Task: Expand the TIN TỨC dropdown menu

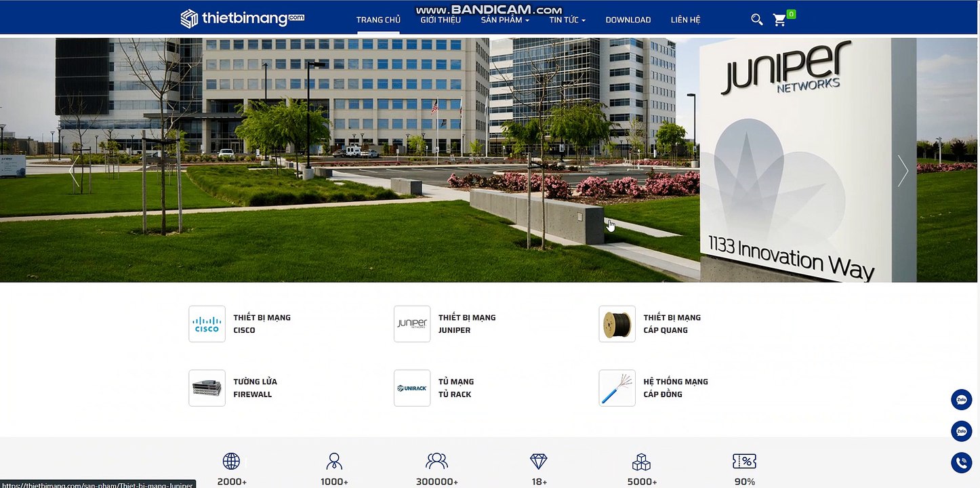Action: pos(567,20)
